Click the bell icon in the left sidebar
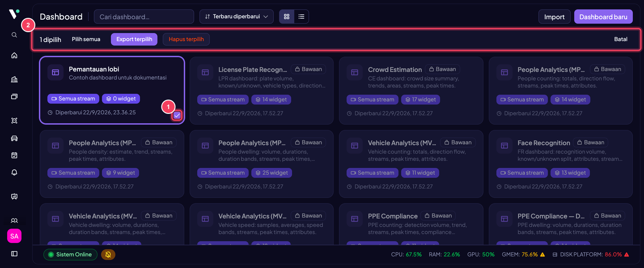The width and height of the screenshot is (644, 268). coord(14,172)
